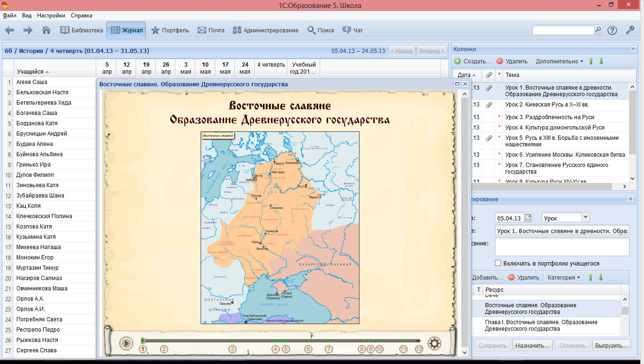Switch to Журнал section
644x364 pixels.
click(x=126, y=30)
